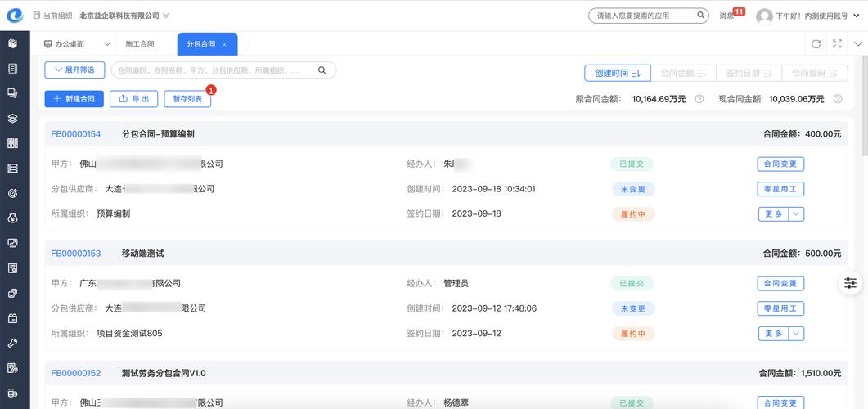Open tab list chevron at far right
This screenshot has height=409, width=868.
click(x=858, y=44)
